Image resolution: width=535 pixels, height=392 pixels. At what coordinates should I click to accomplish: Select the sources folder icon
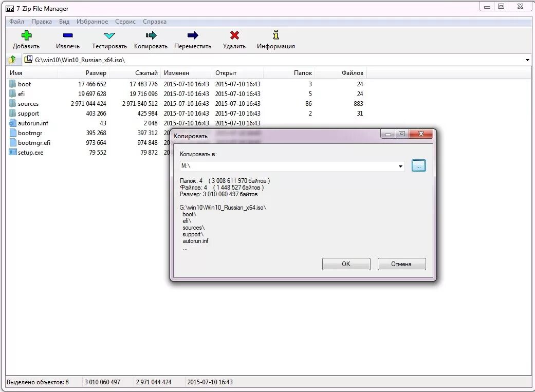coord(13,103)
